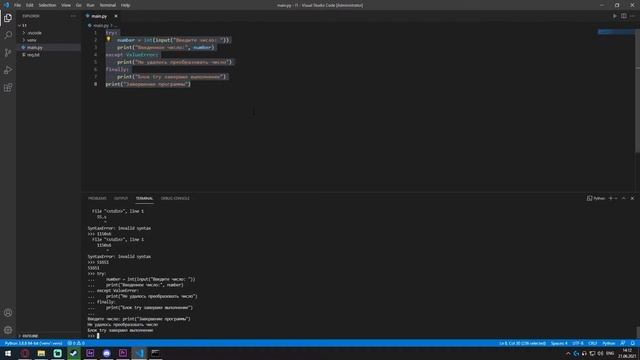Click the lightbulb code action icon
The width and height of the screenshot is (640, 360).
click(x=109, y=40)
